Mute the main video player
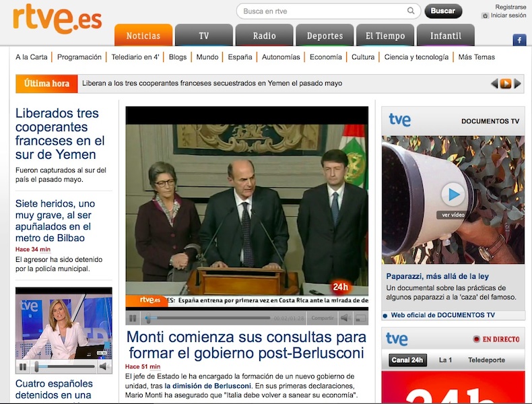This screenshot has width=532, height=404. [345, 318]
